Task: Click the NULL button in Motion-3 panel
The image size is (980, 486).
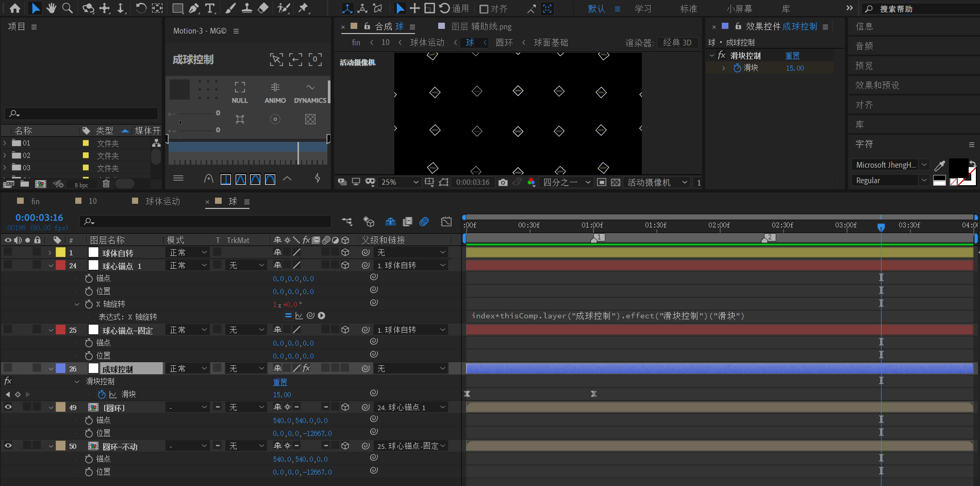Action: click(240, 93)
